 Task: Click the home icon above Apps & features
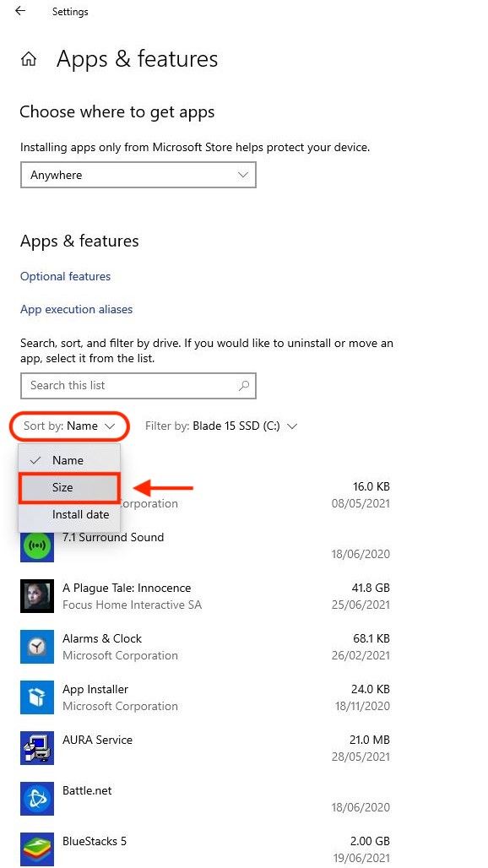pyautogui.click(x=29, y=58)
